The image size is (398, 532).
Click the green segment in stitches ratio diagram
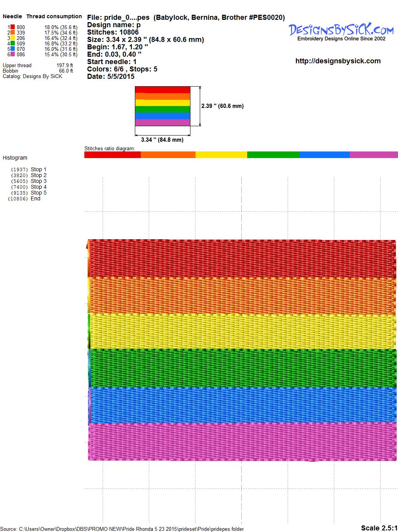tap(273, 155)
